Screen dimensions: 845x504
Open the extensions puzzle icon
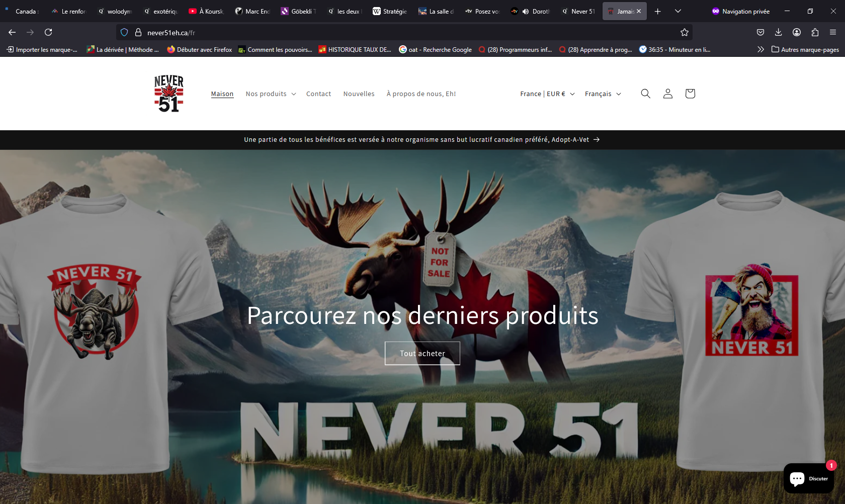coord(815,32)
